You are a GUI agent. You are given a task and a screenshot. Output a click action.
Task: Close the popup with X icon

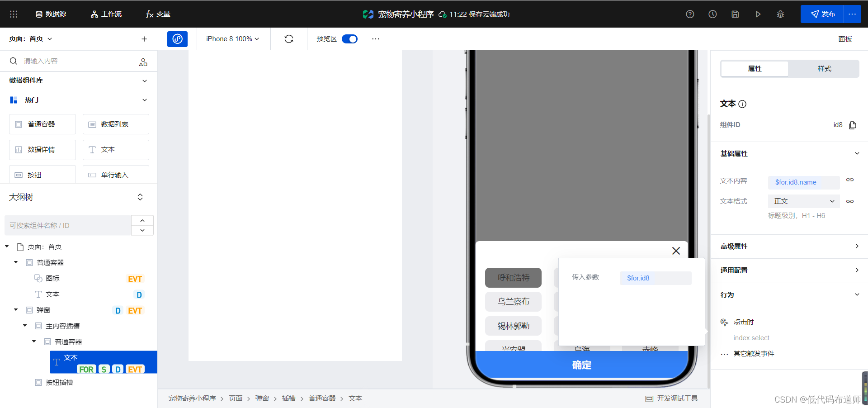point(676,251)
